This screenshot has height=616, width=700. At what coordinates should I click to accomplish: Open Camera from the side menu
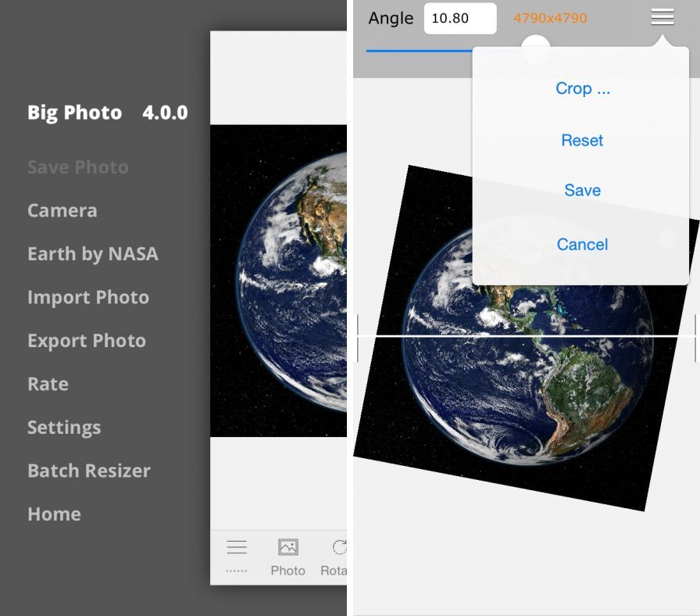click(62, 210)
